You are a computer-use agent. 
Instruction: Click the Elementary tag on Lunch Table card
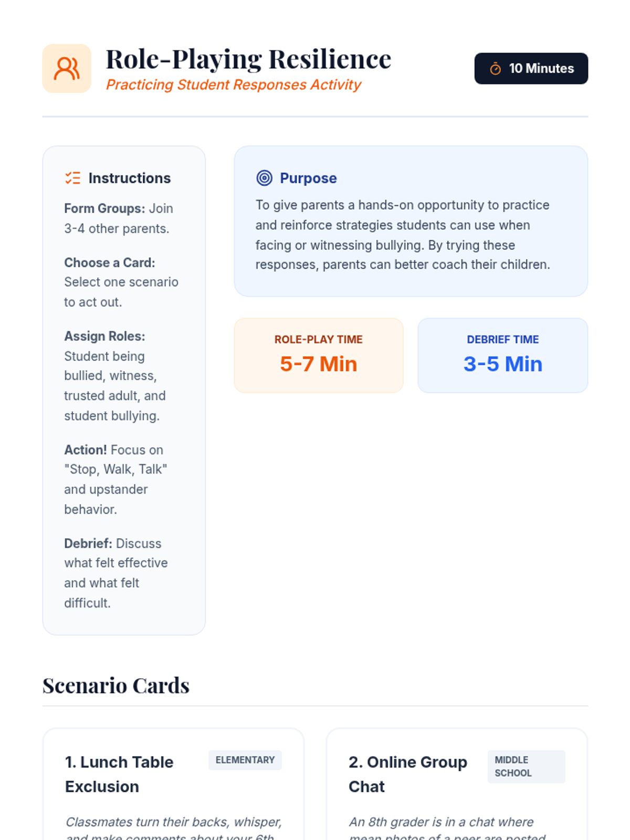[x=245, y=760]
